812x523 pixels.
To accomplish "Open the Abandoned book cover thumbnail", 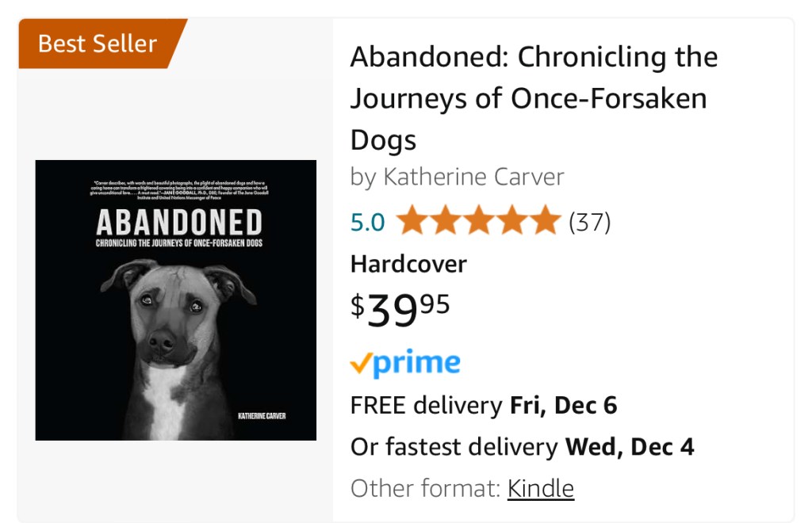I will pos(175,300).
